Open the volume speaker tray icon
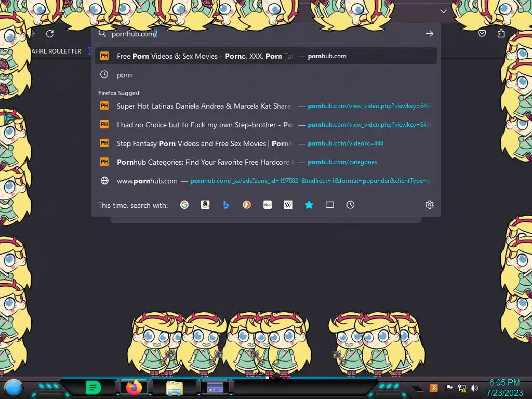This screenshot has width=532, height=399. pos(474,388)
